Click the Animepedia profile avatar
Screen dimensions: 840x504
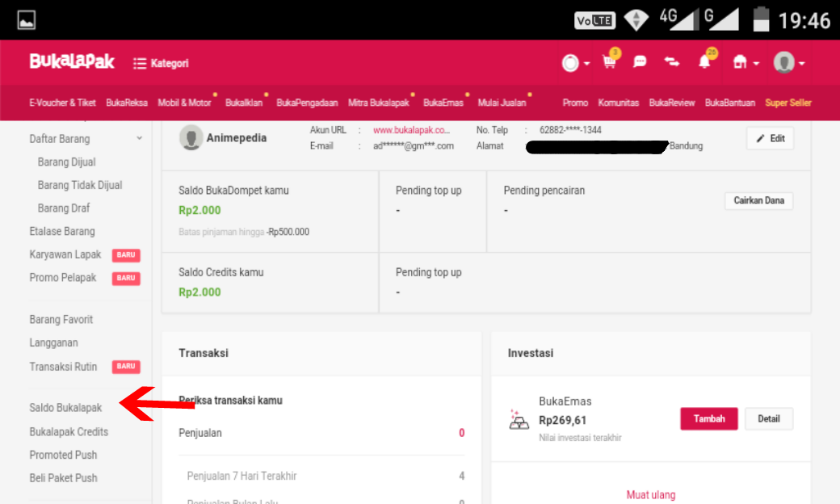pyautogui.click(x=191, y=137)
